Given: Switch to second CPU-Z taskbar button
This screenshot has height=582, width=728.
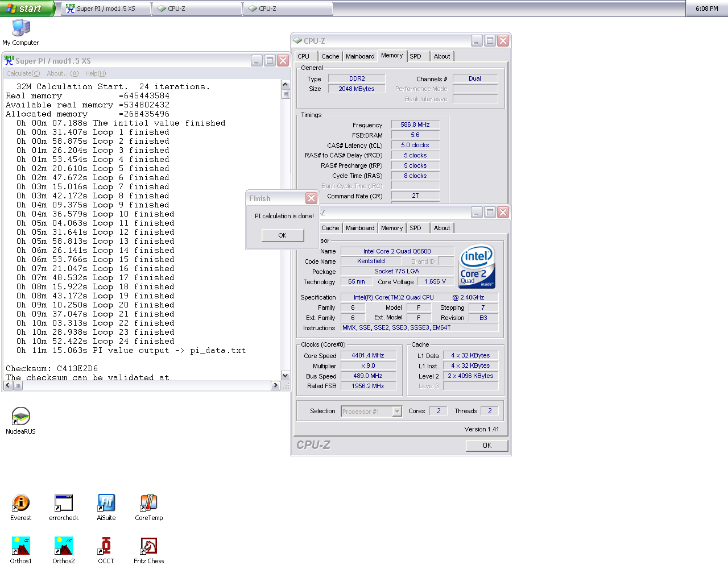Looking at the screenshot, I should [288, 9].
